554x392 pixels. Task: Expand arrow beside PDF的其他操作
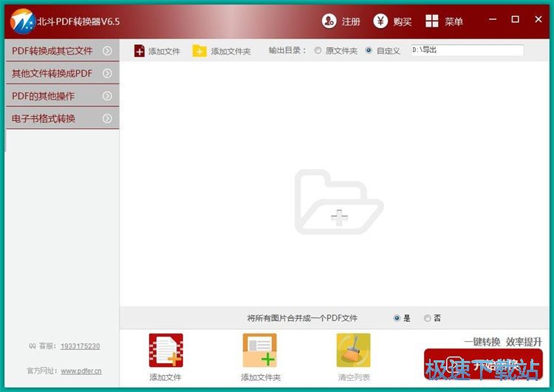pyautogui.click(x=107, y=96)
